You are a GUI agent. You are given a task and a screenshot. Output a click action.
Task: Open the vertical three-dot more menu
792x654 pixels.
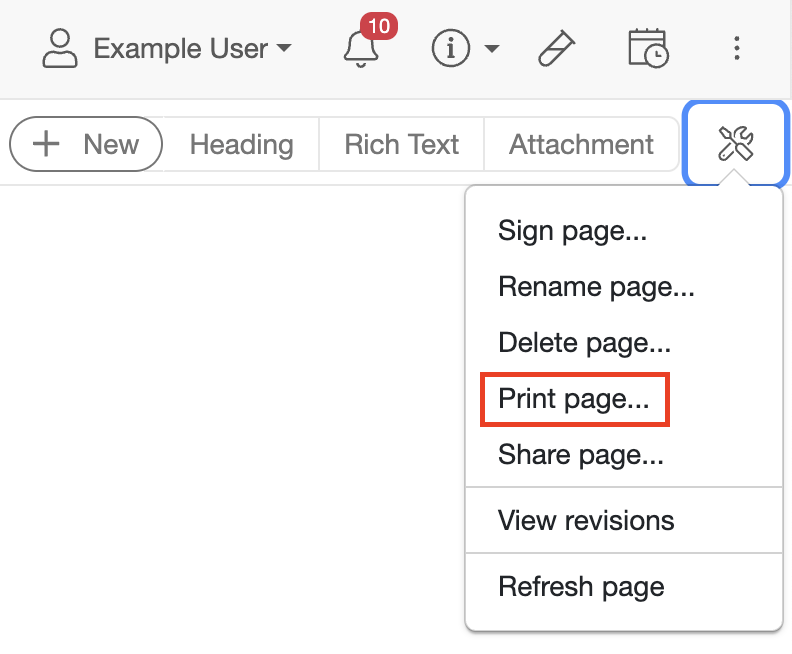737,48
